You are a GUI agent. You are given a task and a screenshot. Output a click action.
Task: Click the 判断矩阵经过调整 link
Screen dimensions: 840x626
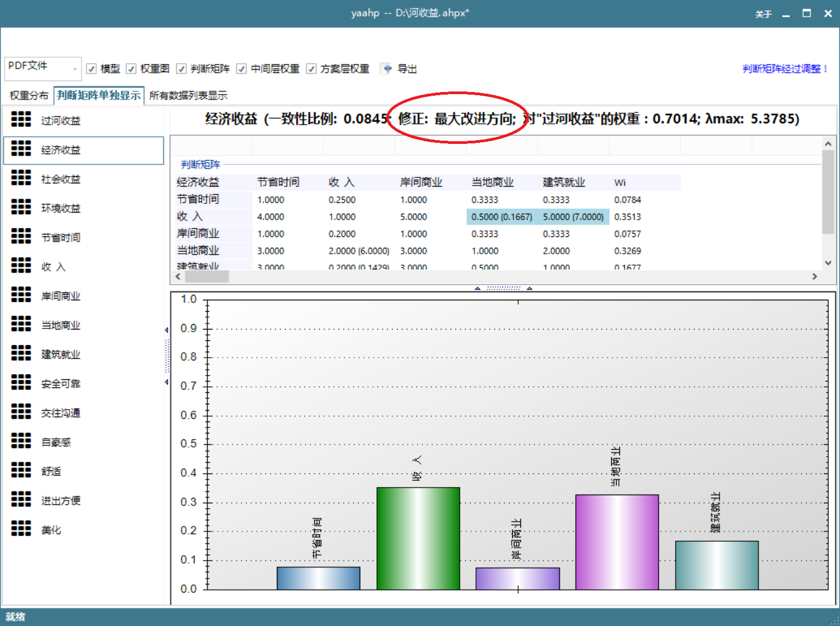coord(785,69)
